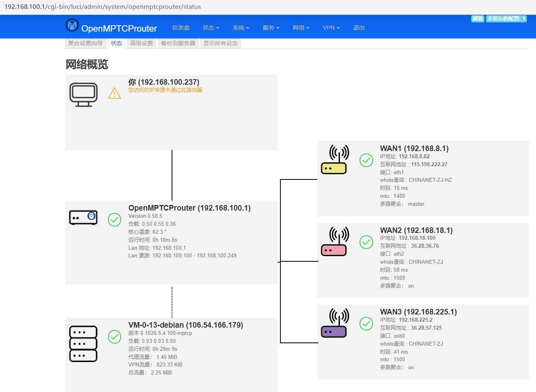Screen dimensions: 536x392
Task: Open the 显示所有设定 tab
Action: pyautogui.click(x=220, y=43)
